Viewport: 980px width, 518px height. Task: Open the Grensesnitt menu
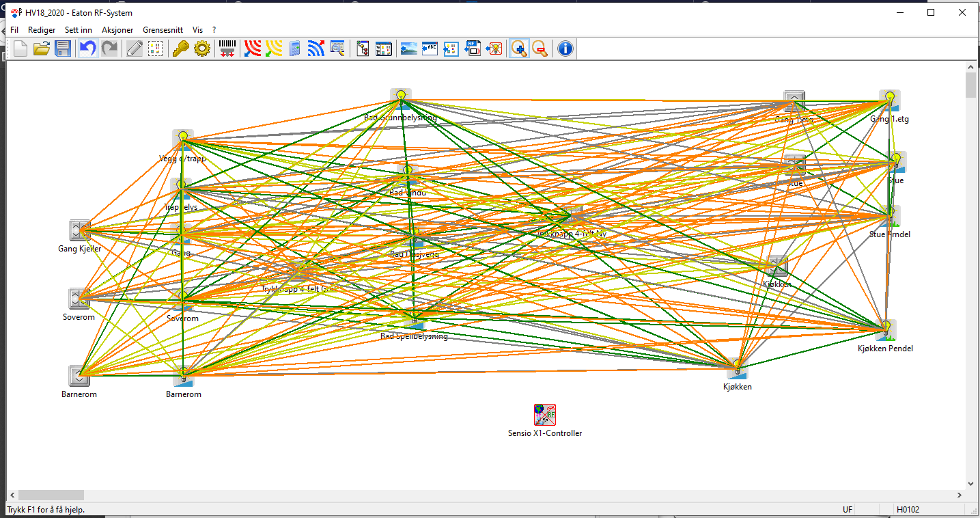tap(163, 30)
